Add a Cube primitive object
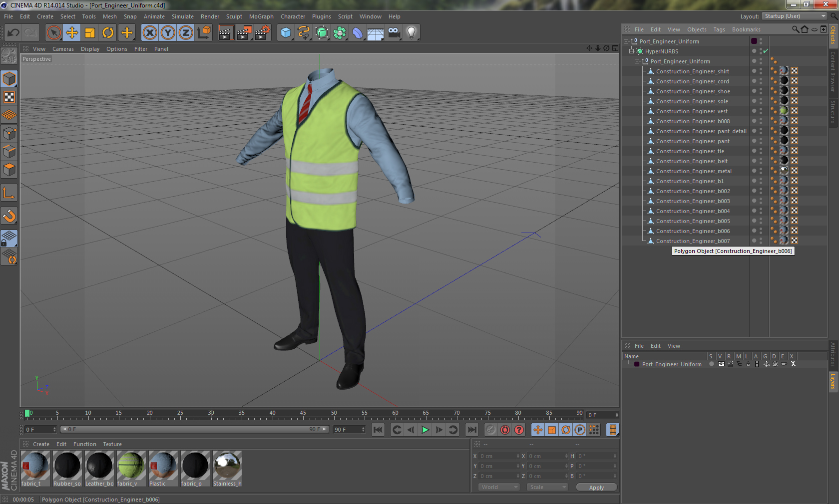Image resolution: width=839 pixels, height=504 pixels. pos(286,33)
